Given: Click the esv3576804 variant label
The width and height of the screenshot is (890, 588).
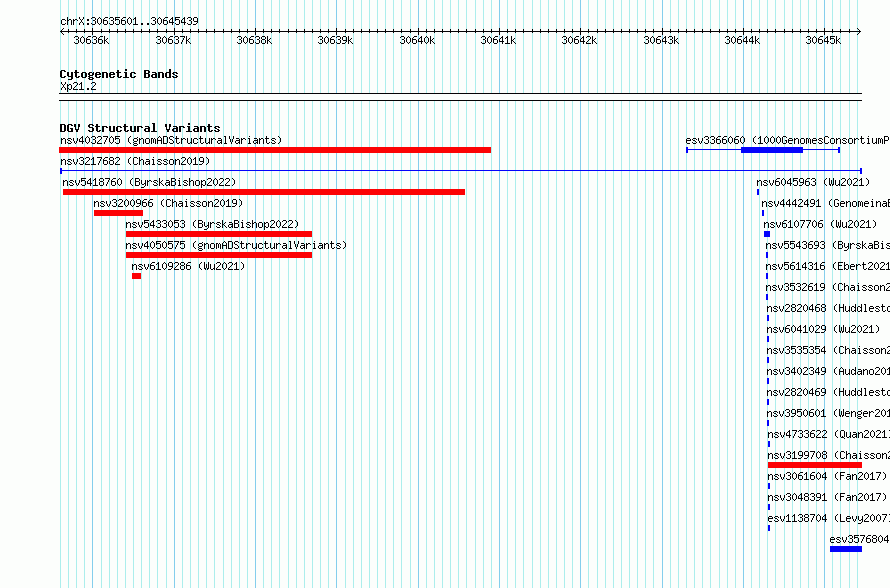Looking at the screenshot, I should click(x=859, y=539).
